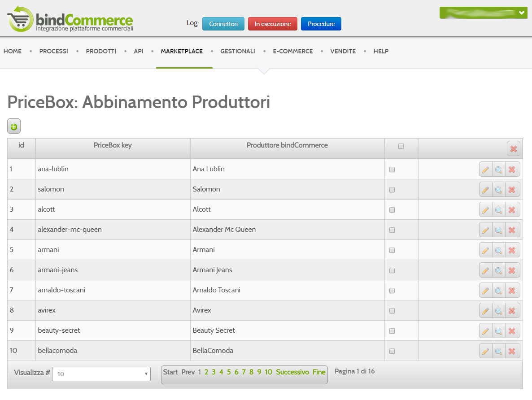Image resolution: width=532 pixels, height=400 pixels.
Task: Click the In esecuzione log button
Action: 272,24
